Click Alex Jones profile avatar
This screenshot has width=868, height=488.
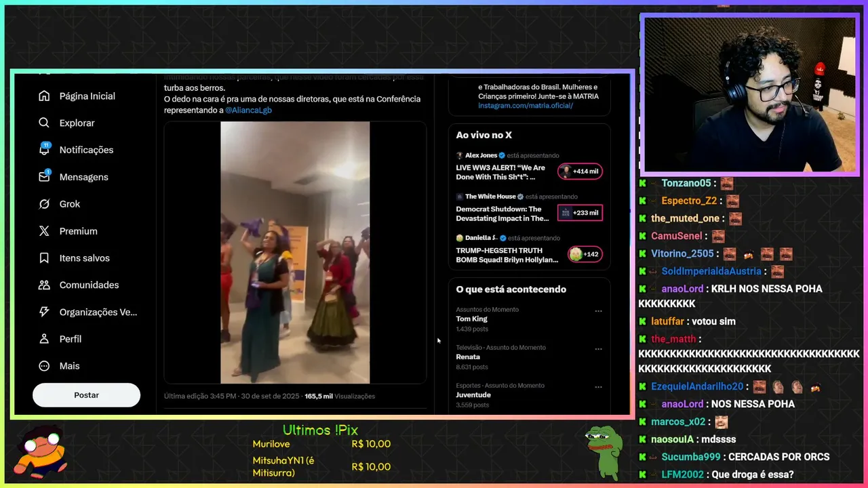[x=460, y=155]
